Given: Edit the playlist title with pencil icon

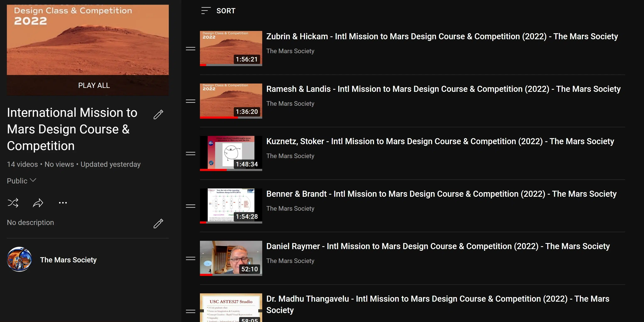Looking at the screenshot, I should click(x=158, y=114).
